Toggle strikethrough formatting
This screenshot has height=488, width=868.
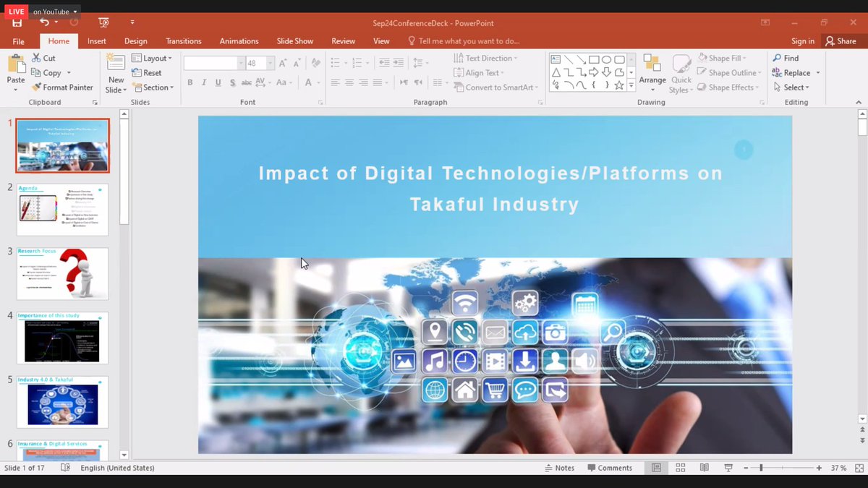point(245,82)
